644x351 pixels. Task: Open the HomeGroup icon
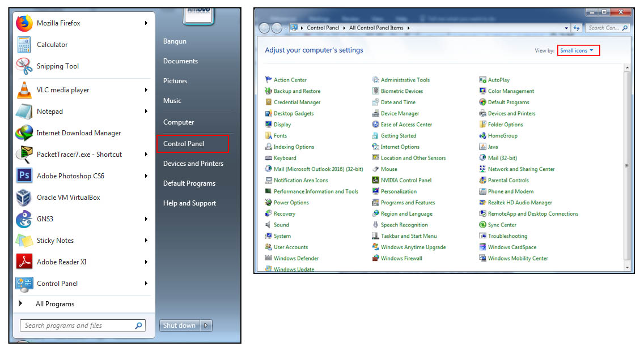pyautogui.click(x=482, y=135)
